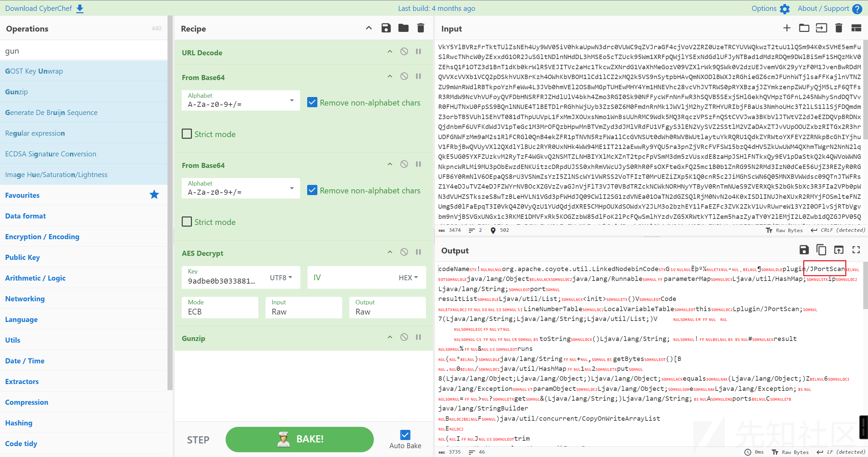Collapse the second From Base64 operation
This screenshot has width=868, height=457.
pos(390,164)
